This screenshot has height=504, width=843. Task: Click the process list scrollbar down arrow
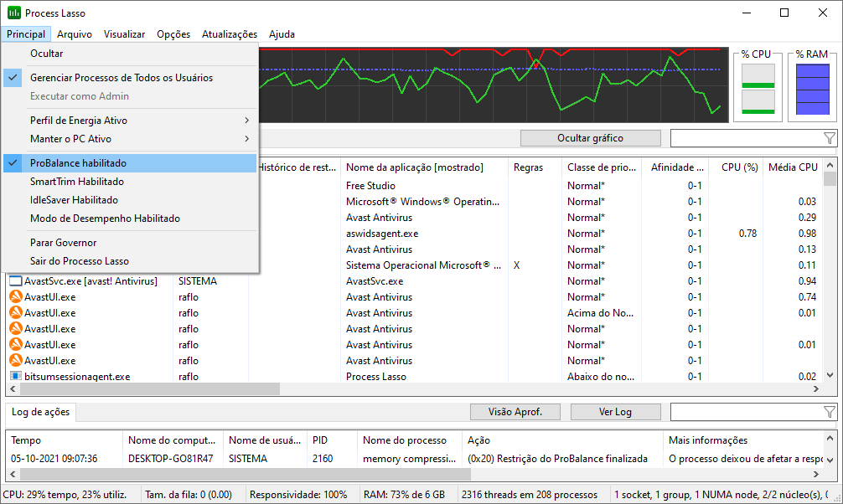coord(830,375)
